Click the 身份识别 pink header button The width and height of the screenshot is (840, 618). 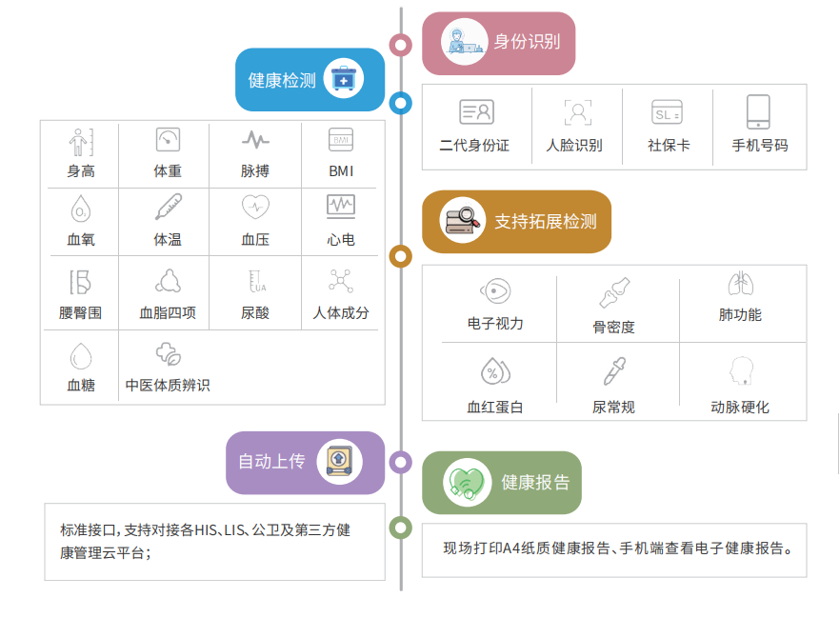tap(498, 43)
